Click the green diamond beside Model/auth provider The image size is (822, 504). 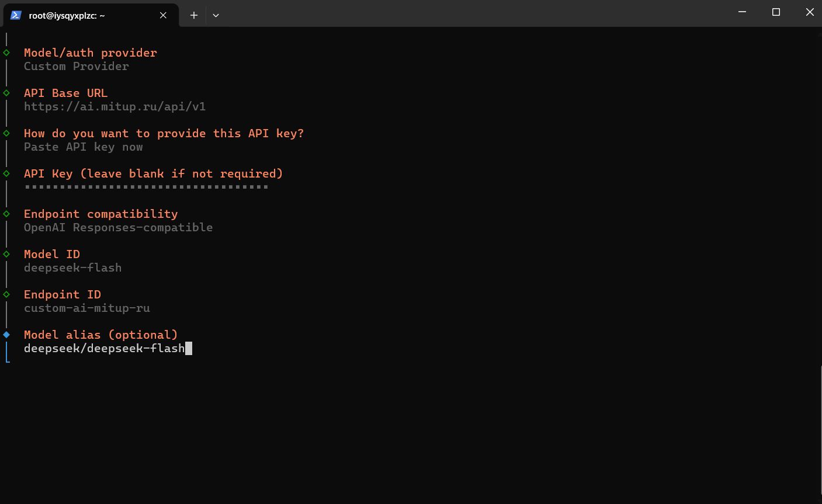tap(6, 53)
